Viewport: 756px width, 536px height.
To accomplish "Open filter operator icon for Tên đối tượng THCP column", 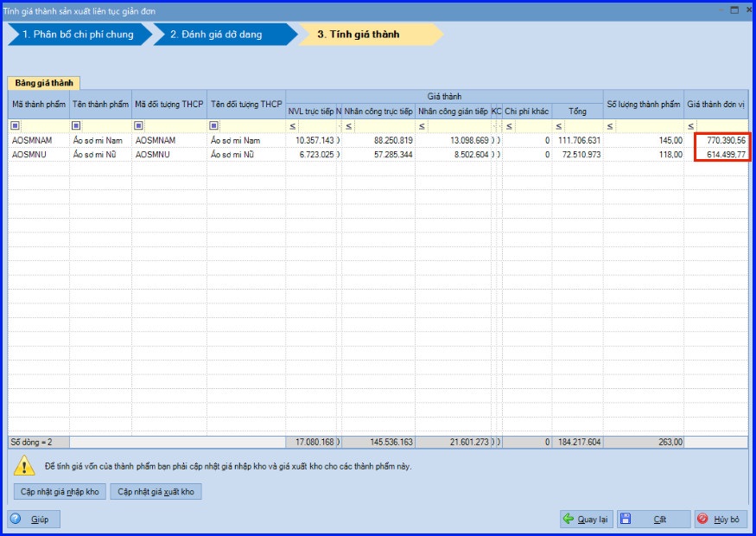I will click(214, 125).
